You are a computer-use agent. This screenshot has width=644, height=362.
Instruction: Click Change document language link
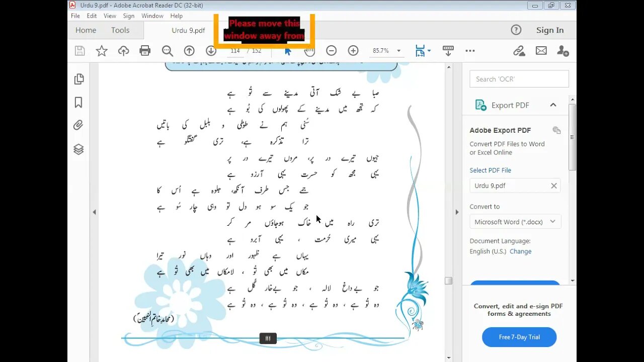click(x=520, y=251)
